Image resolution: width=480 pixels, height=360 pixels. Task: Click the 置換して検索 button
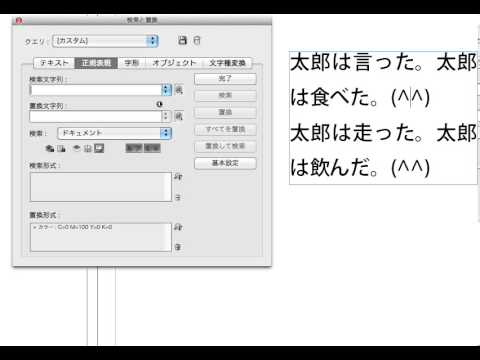click(225, 146)
